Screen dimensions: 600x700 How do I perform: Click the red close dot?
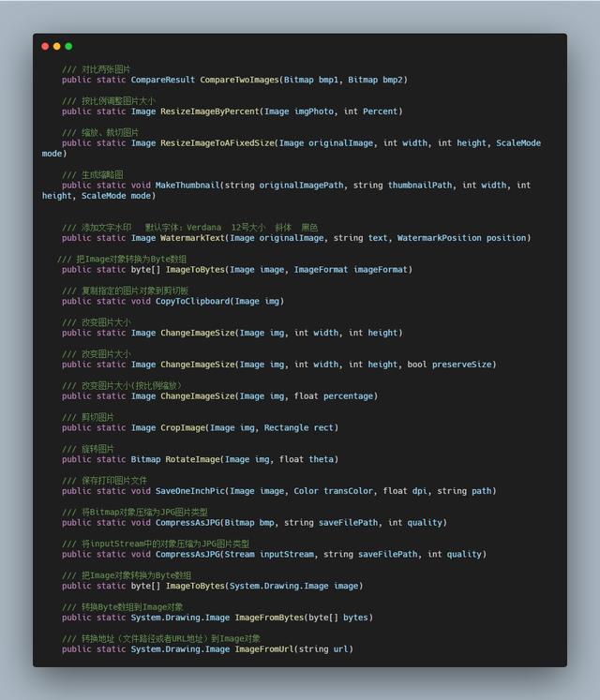45,47
